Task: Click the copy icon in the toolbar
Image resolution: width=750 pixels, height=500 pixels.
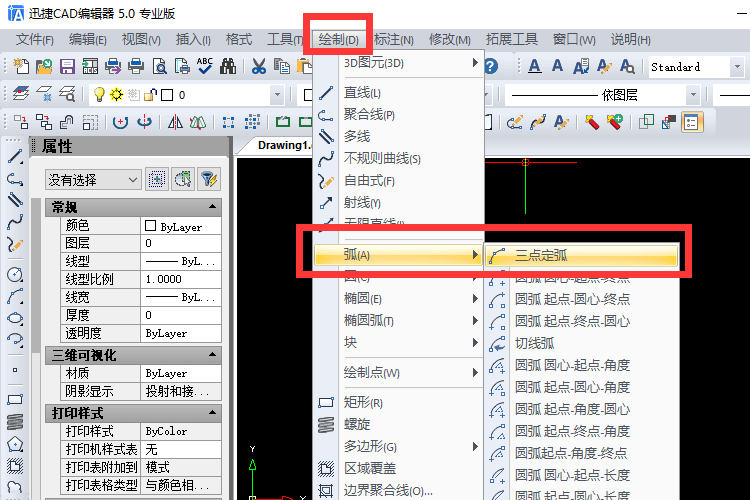Action: (x=282, y=66)
